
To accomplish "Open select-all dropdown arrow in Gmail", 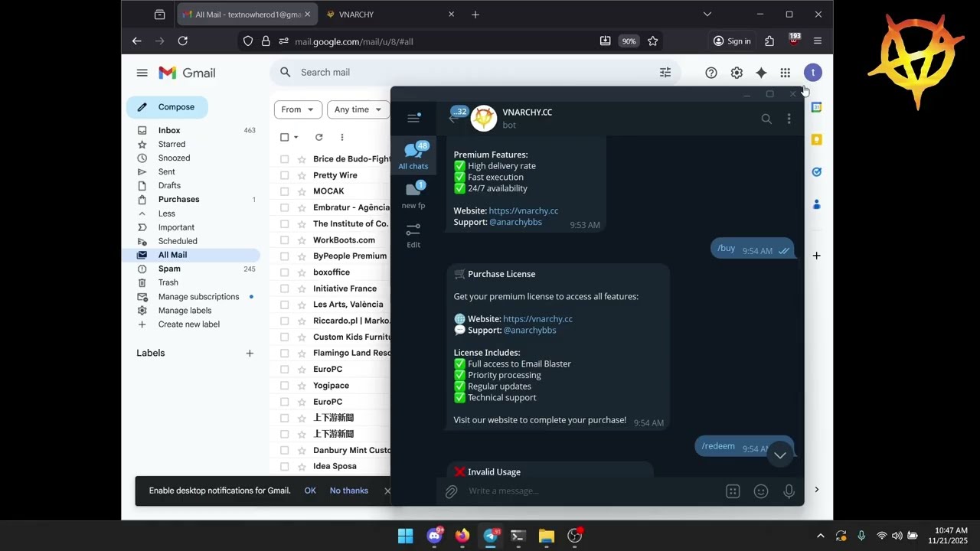I will [x=296, y=138].
